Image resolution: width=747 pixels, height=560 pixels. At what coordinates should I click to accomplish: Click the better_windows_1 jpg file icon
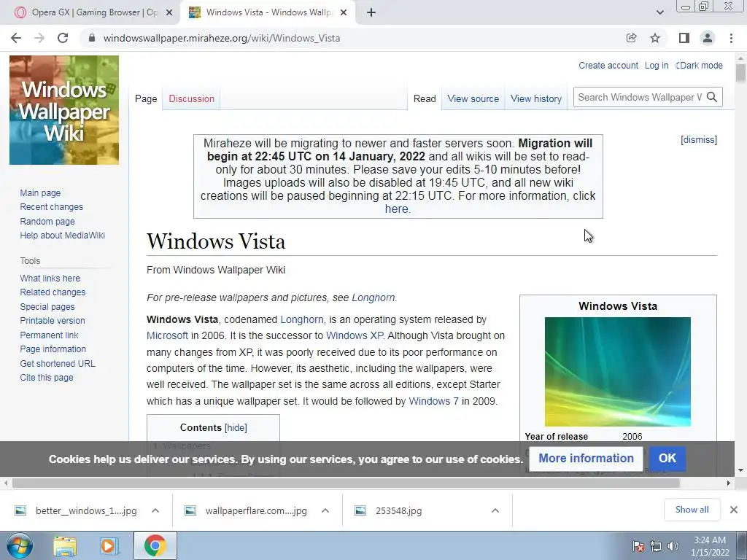click(x=20, y=510)
